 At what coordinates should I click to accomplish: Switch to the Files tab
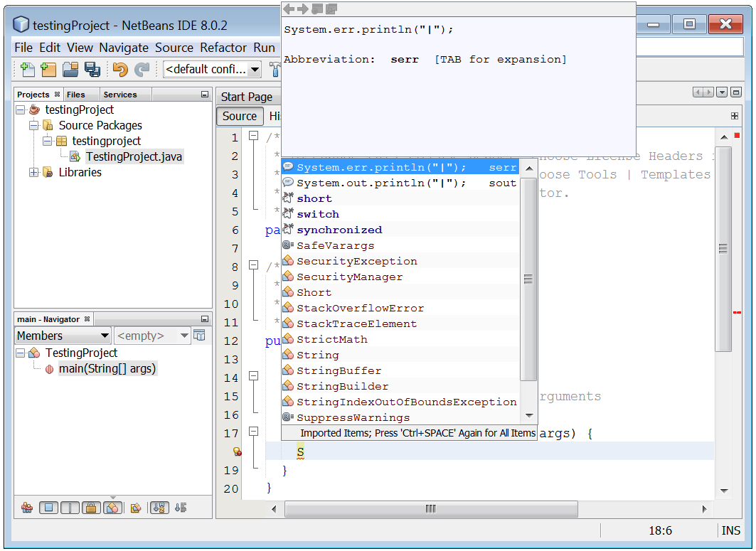pos(75,95)
